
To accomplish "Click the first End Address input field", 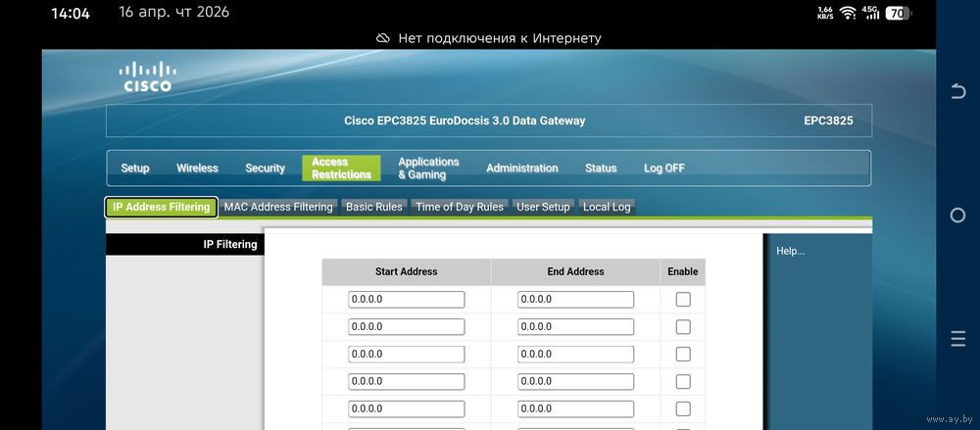I will point(575,300).
